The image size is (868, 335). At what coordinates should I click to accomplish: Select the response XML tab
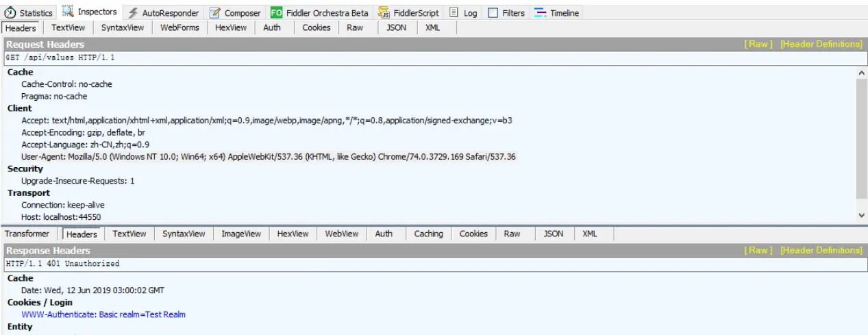[x=589, y=234]
